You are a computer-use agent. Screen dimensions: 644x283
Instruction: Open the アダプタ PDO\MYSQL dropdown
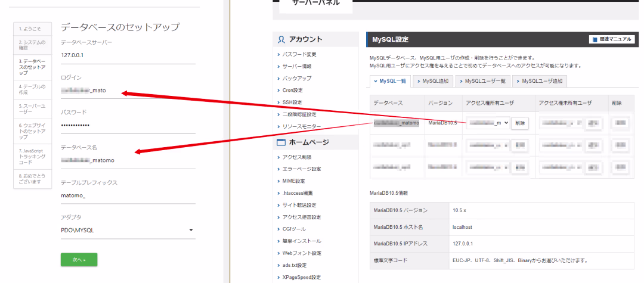128,230
